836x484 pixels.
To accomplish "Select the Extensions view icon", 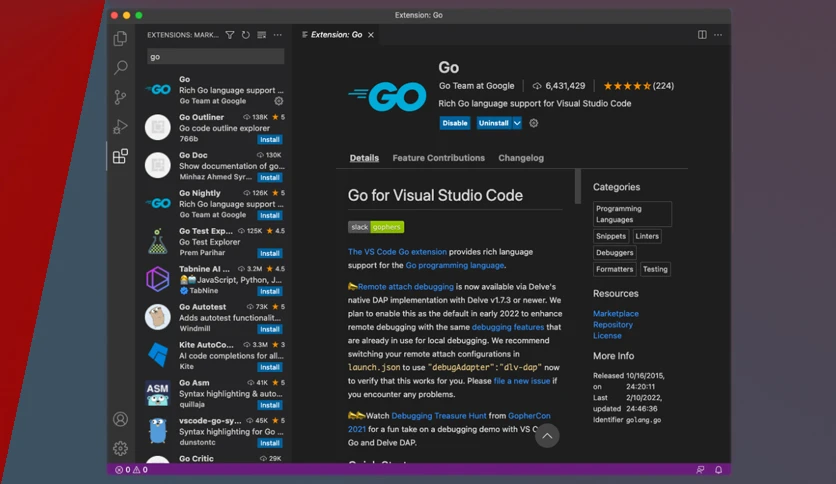I will (120, 156).
